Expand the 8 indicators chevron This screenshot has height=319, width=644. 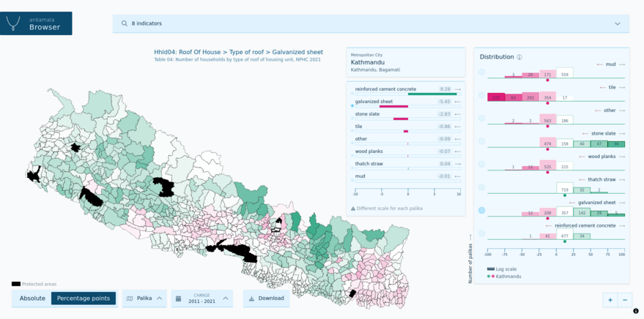pyautogui.click(x=617, y=23)
